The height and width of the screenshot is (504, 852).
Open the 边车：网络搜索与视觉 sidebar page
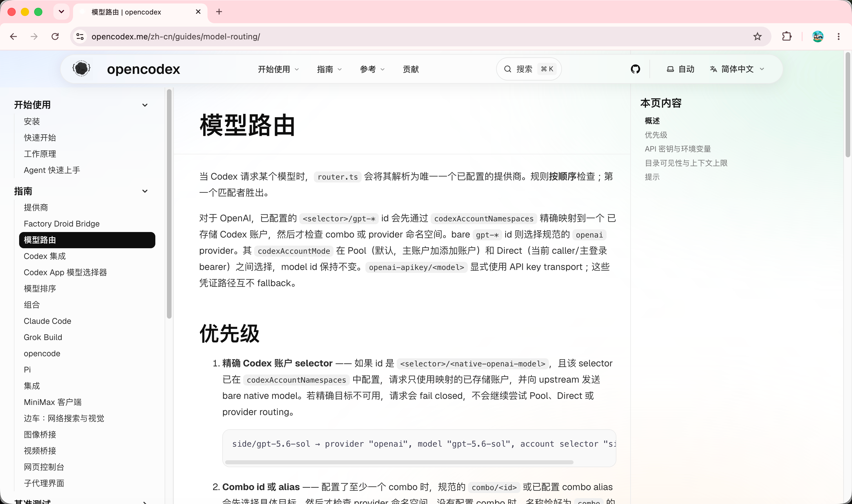(64, 419)
